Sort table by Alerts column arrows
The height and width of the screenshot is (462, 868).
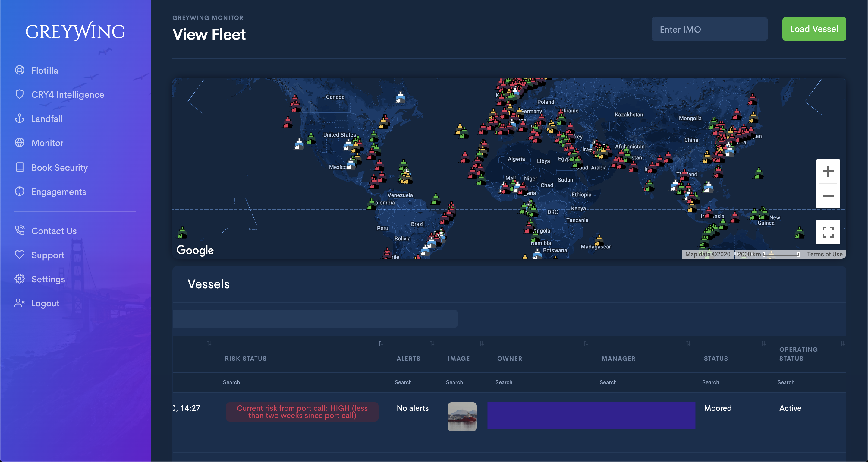[x=432, y=343]
